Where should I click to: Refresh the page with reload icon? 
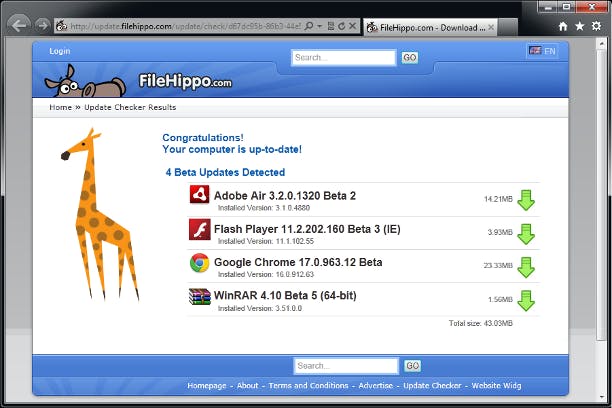pos(342,26)
